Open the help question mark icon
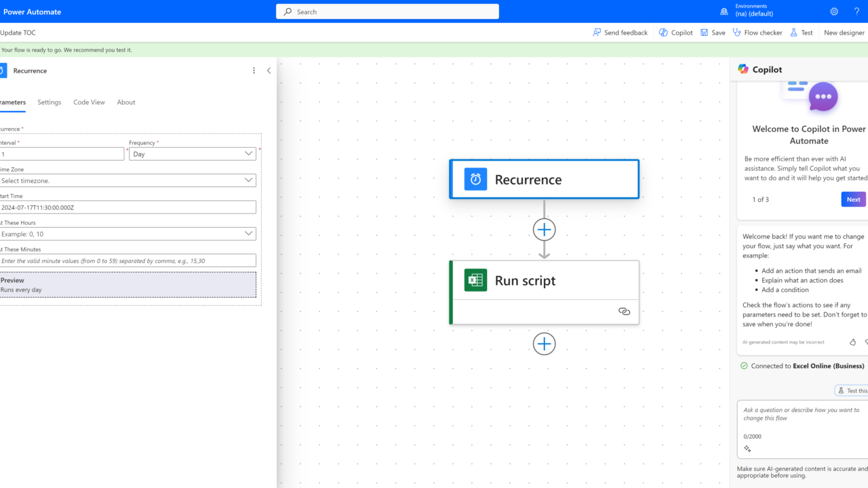 coord(856,12)
